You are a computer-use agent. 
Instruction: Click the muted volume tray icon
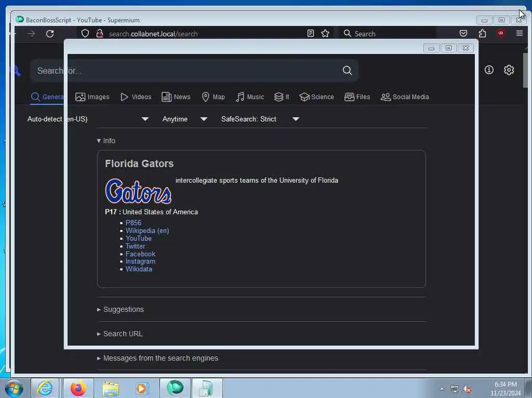point(467,389)
